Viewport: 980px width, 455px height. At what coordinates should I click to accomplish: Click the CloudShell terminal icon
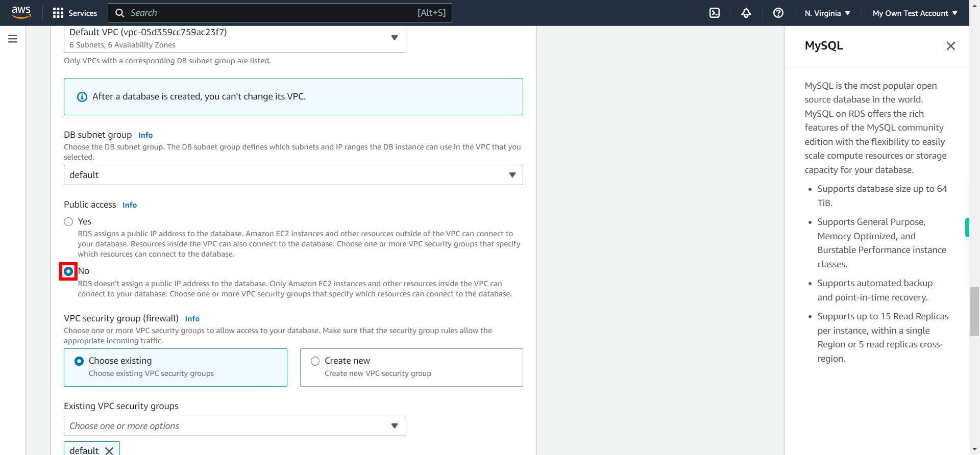coord(715,13)
